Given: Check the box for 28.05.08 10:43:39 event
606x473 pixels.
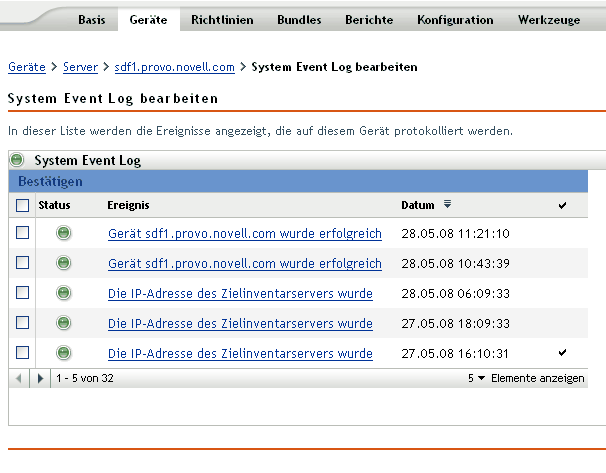Looking at the screenshot, I should click(x=22, y=263).
